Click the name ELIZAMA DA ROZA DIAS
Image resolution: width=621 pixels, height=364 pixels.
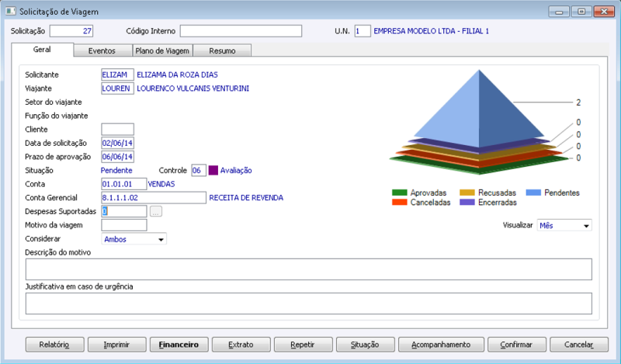(177, 75)
